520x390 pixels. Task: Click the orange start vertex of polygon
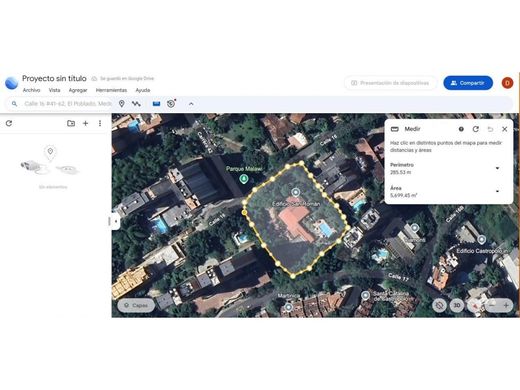244,212
